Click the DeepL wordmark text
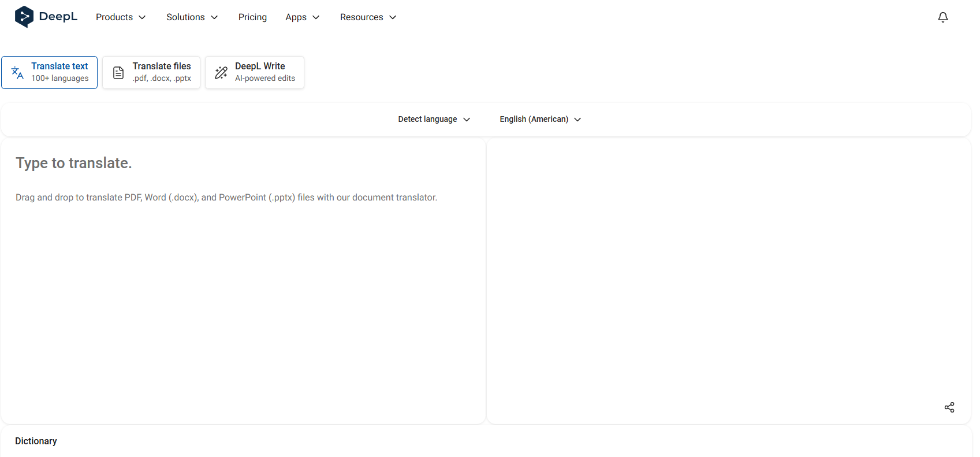The height and width of the screenshot is (457, 980). (58, 17)
